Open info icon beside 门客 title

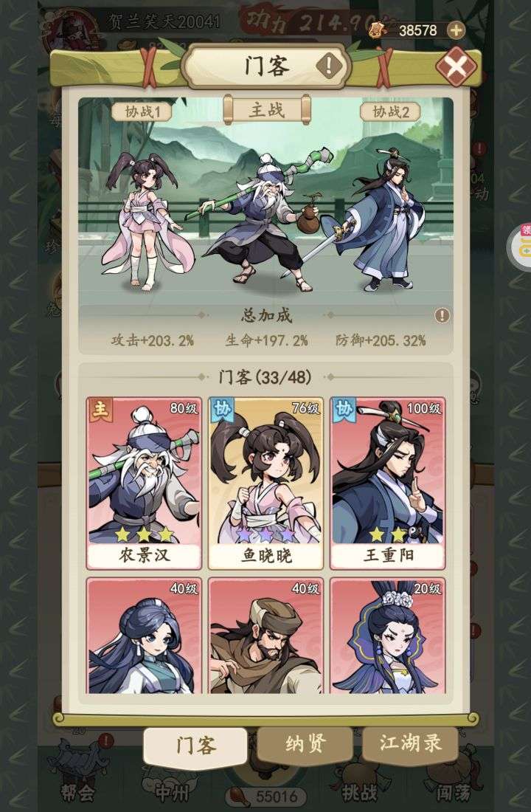pos(329,66)
